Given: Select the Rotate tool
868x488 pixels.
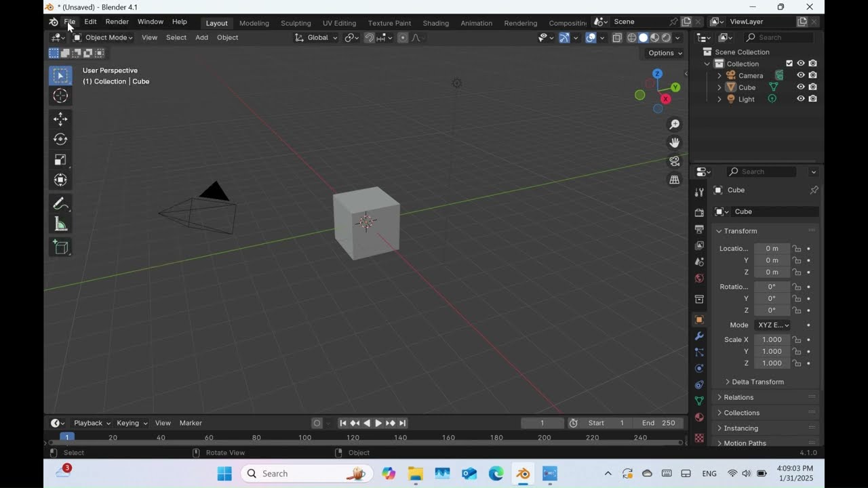Looking at the screenshot, I should coord(60,140).
